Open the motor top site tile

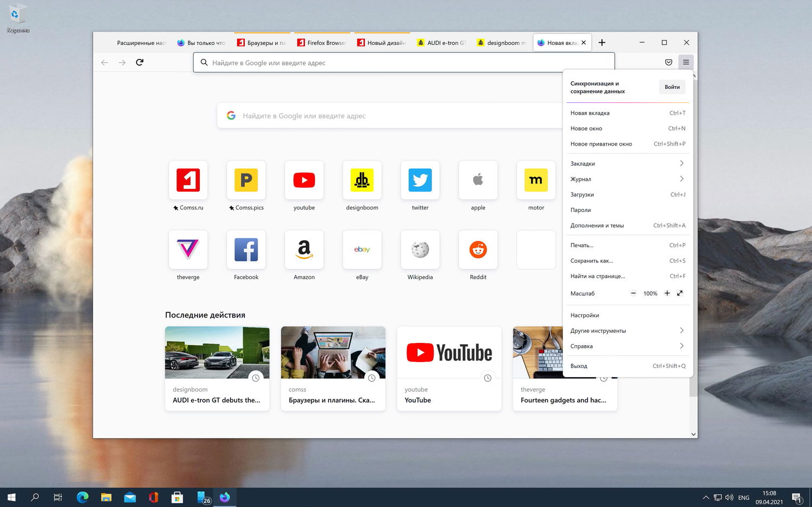tap(536, 180)
